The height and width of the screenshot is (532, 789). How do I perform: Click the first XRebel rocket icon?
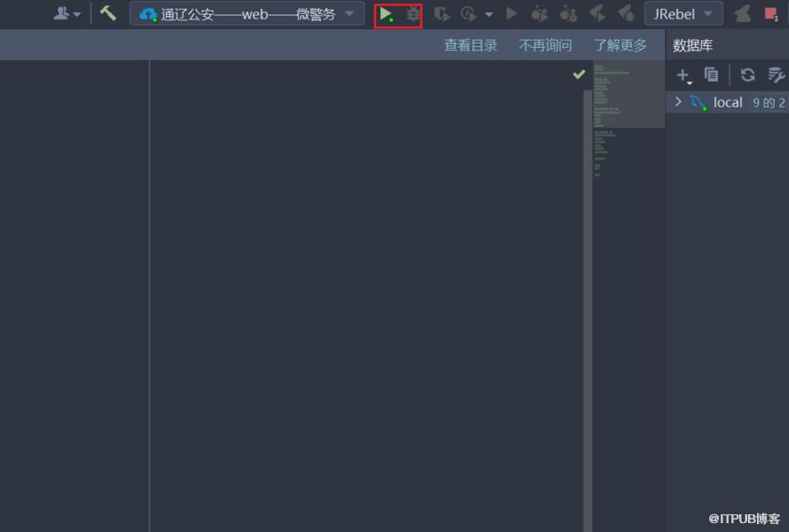(598, 13)
